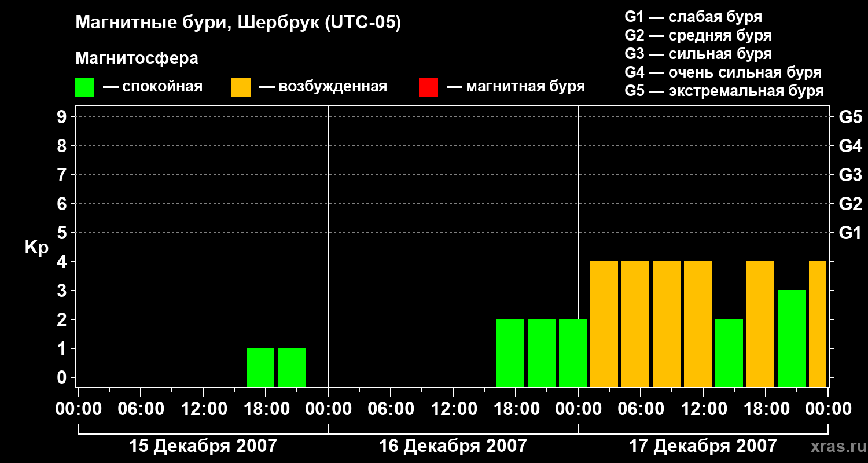Click the xras.ru watermark link
Viewport: 868px width, 463px height.
pos(836,446)
